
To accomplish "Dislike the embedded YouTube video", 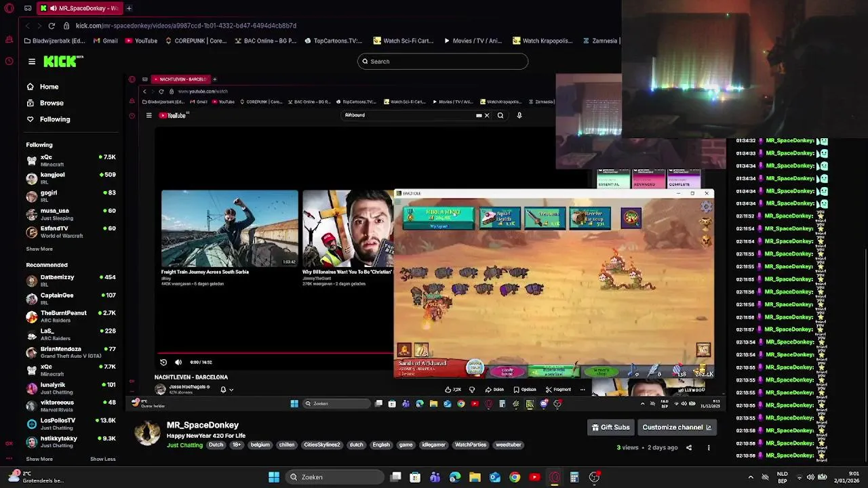I will 472,390.
